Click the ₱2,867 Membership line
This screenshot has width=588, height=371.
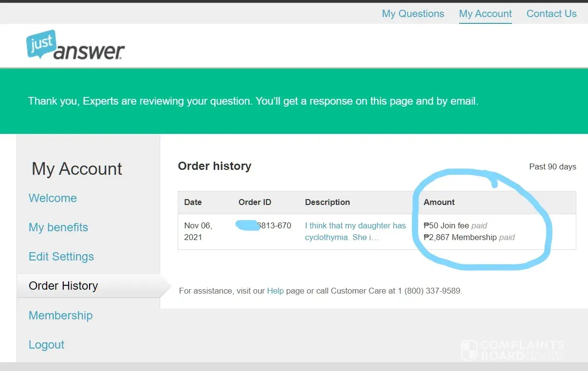tap(469, 237)
